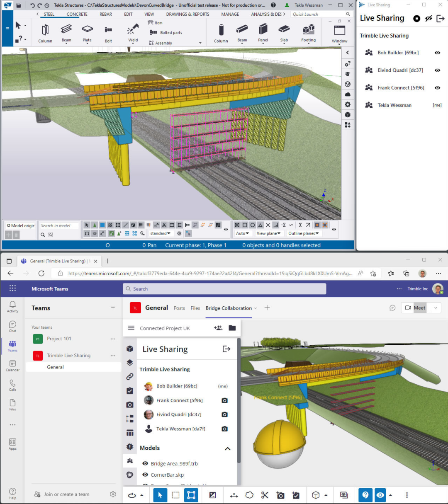Select the Project 101 team

click(73, 339)
